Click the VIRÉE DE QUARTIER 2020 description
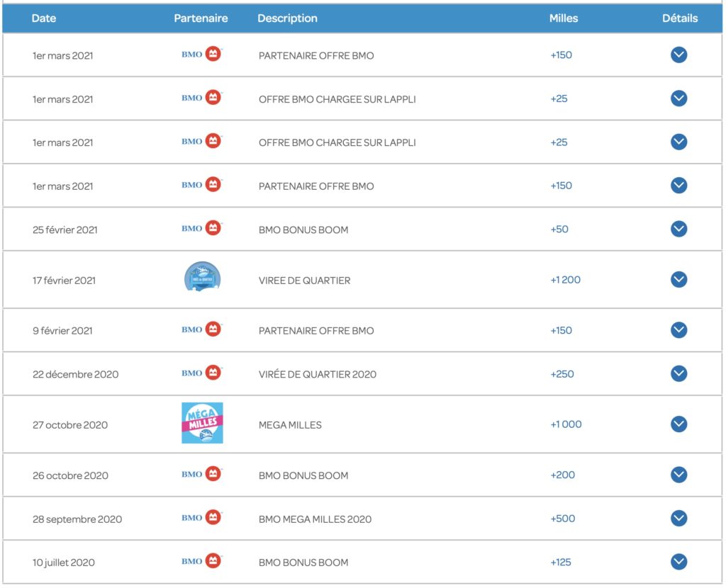This screenshot has width=726, height=588. pos(317,374)
